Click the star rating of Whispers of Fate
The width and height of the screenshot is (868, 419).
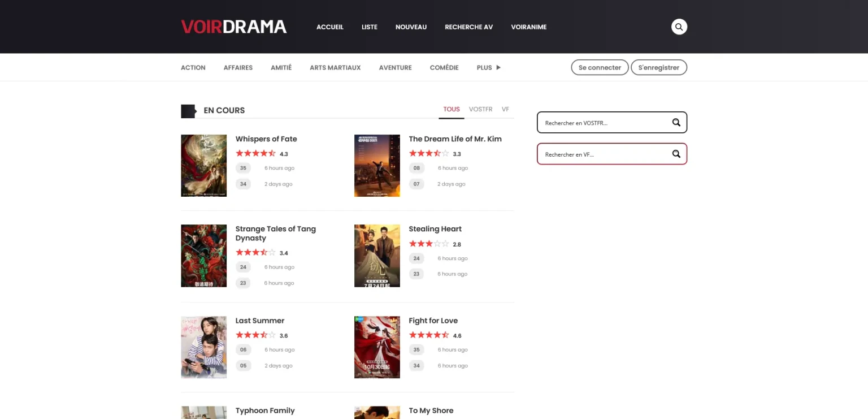coord(255,153)
